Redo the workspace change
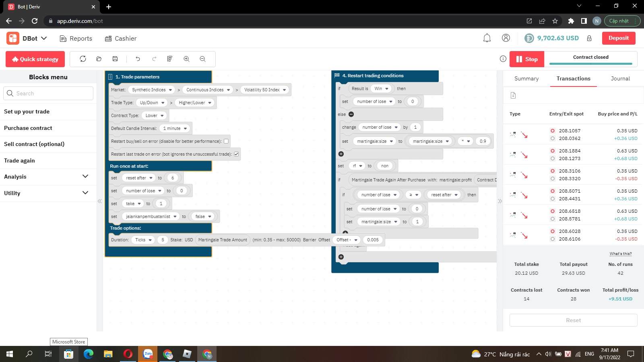Viewport: 644px width, 362px height. [x=154, y=59]
